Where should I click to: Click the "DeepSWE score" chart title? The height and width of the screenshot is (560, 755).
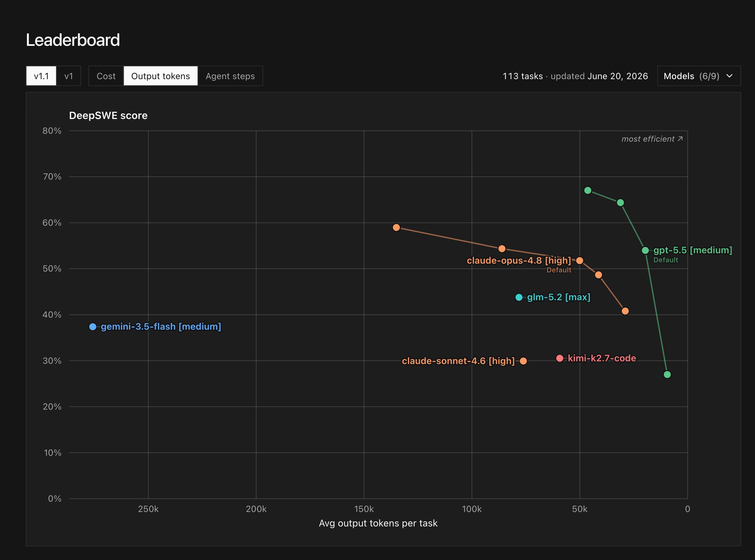(x=108, y=116)
